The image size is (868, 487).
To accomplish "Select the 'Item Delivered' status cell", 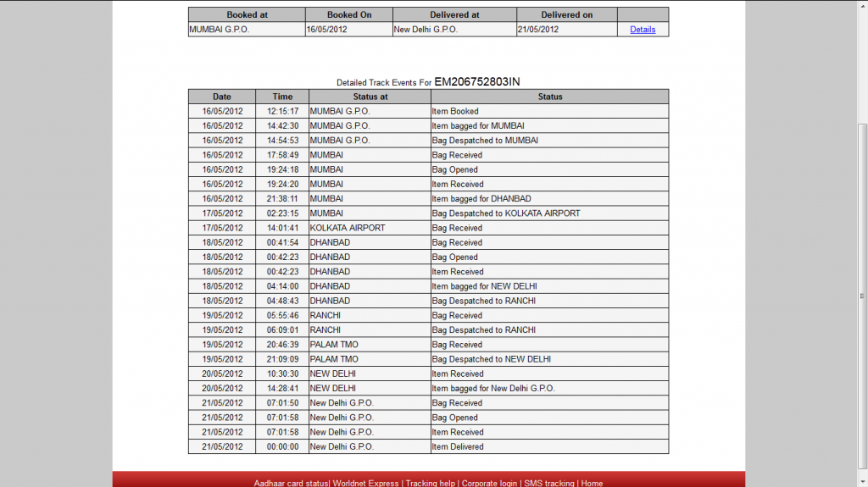I will (x=549, y=446).
